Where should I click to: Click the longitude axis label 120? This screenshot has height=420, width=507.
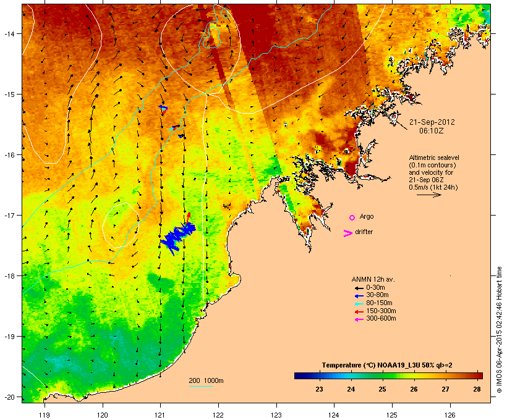pos(103,415)
